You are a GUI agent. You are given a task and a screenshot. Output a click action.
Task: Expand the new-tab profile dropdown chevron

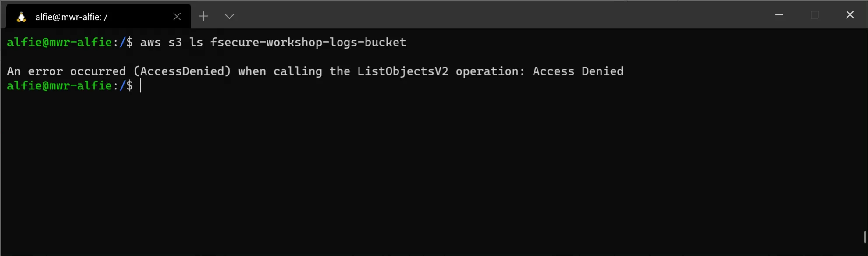point(229,17)
